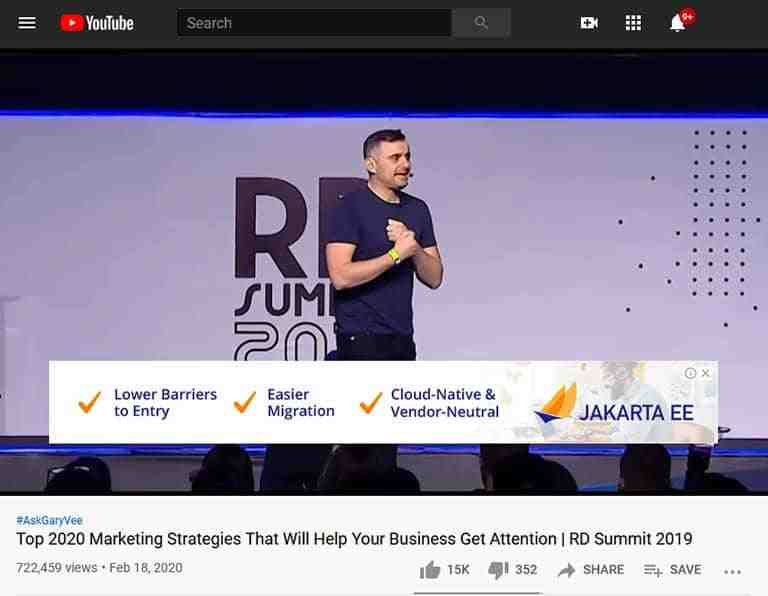This screenshot has height=596, width=768.
Task: Open the #AskGaryVee hashtag link
Action: tap(49, 520)
